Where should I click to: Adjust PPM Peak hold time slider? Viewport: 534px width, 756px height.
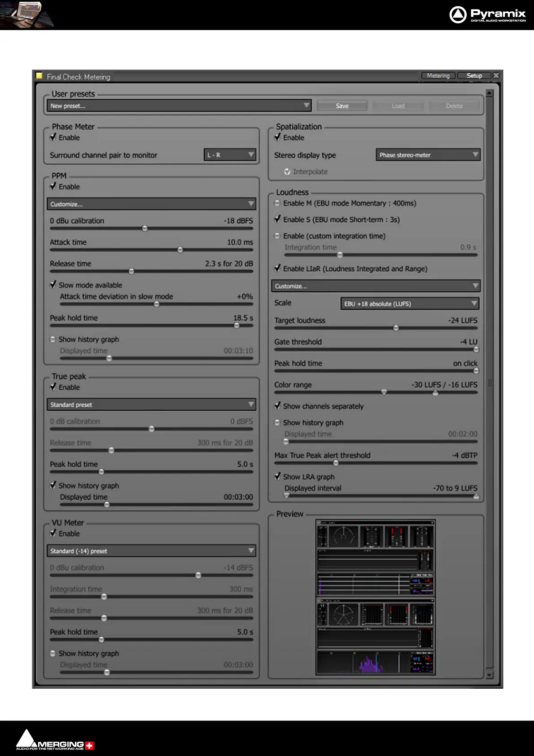pyautogui.click(x=236, y=326)
